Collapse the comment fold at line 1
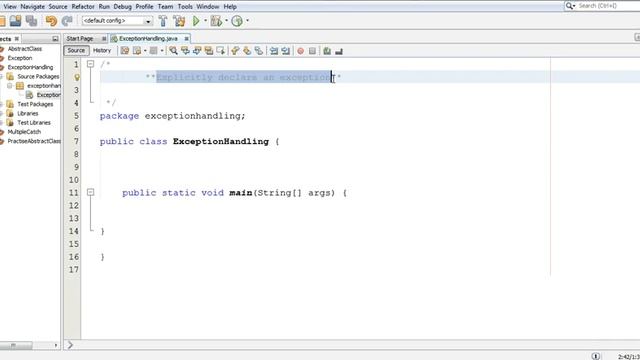Screen dimensions: 640x360 91,64
